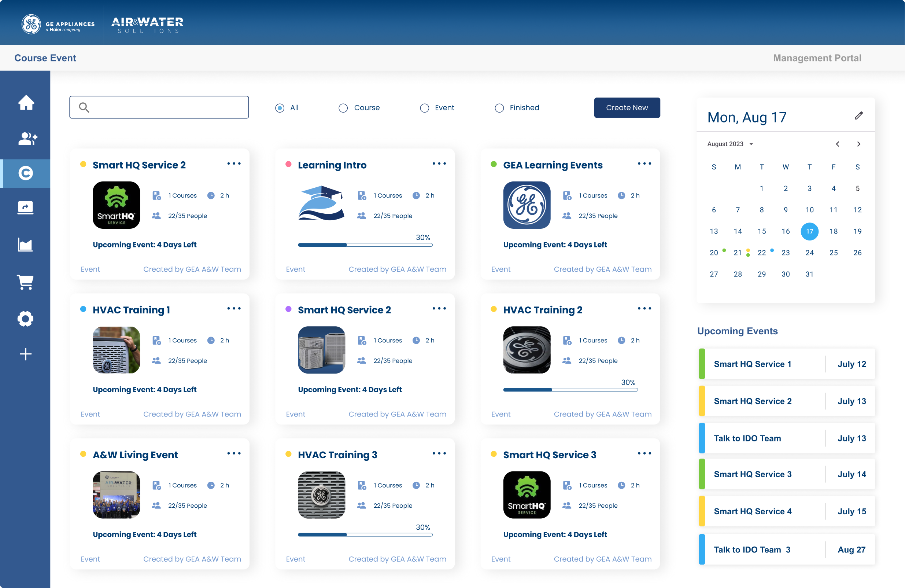Select the Course radio button

pos(343,108)
